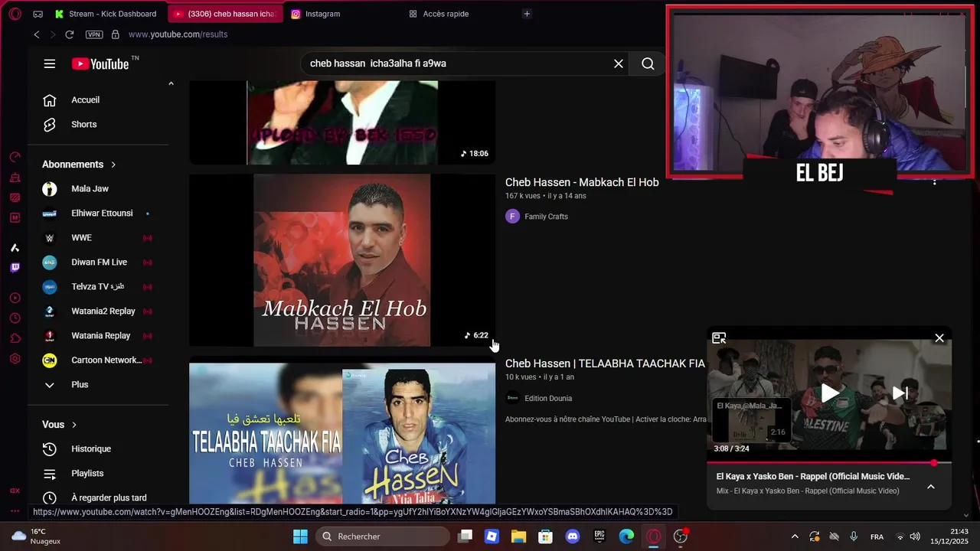The image size is (980, 551).
Task: Expand the Abonnements section chevron
Action: (x=113, y=165)
